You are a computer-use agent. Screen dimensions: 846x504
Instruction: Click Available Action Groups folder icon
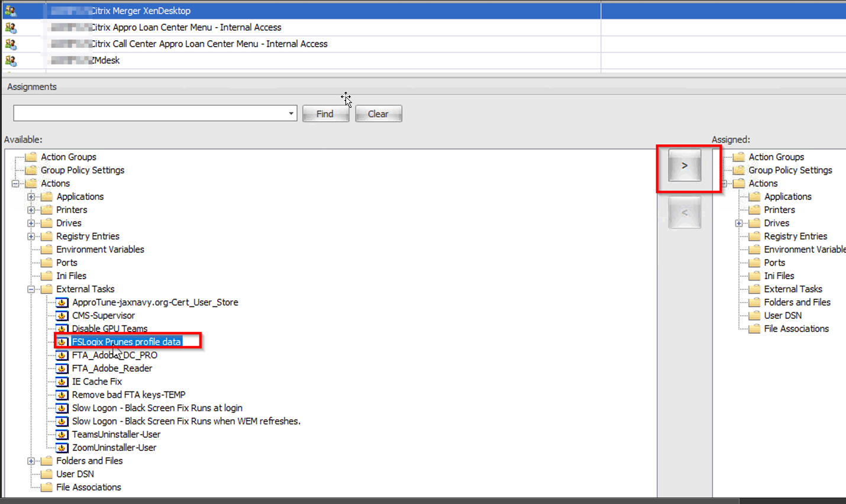coord(31,157)
